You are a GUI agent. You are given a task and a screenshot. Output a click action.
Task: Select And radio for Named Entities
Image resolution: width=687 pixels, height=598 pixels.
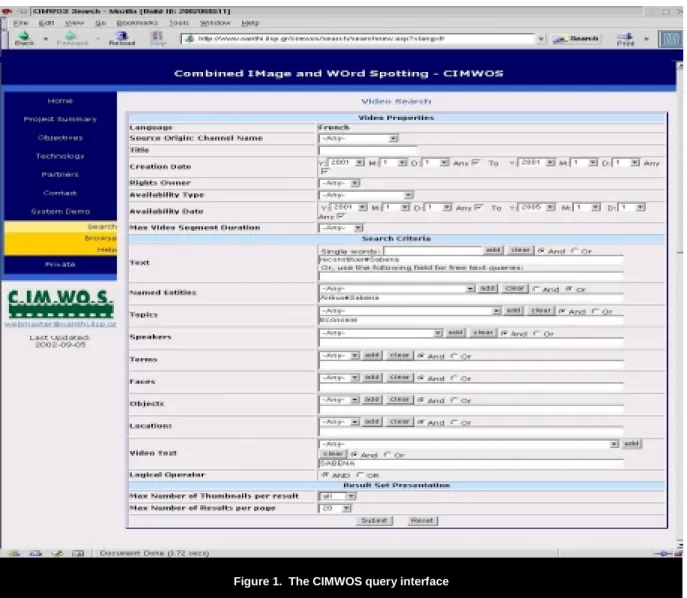pos(536,289)
